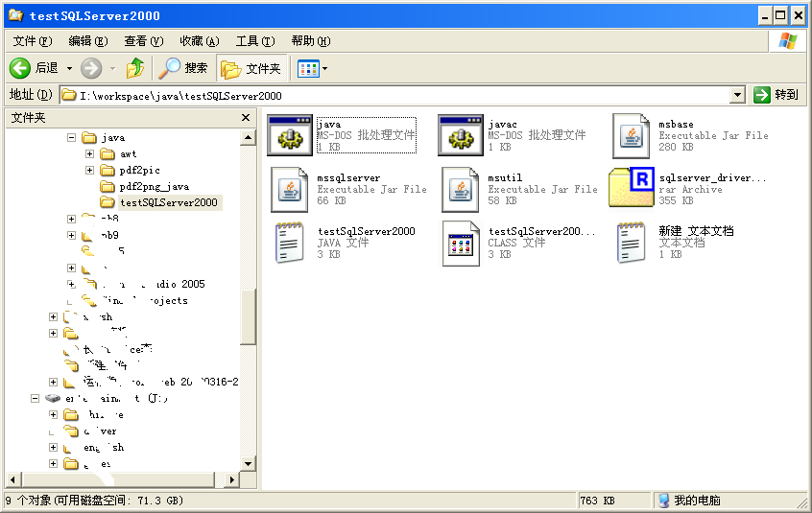Open the 帮助(H) menu
Viewport: 812px width, 513px height.
311,41
